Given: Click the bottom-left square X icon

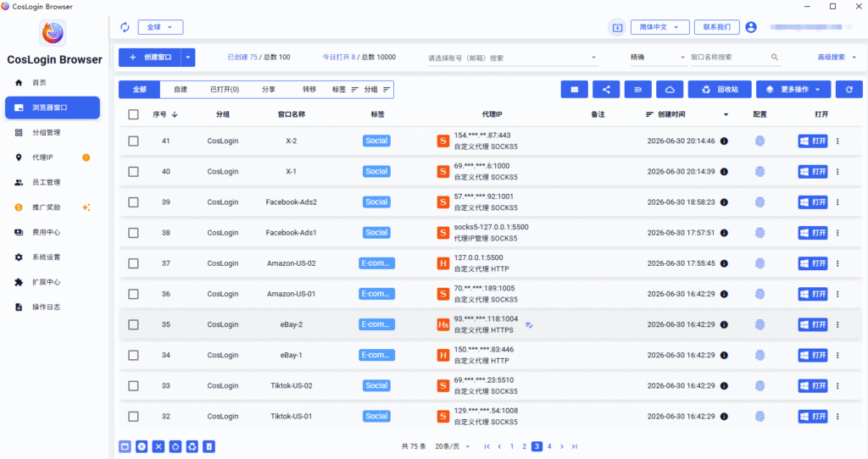Looking at the screenshot, I should (x=159, y=446).
